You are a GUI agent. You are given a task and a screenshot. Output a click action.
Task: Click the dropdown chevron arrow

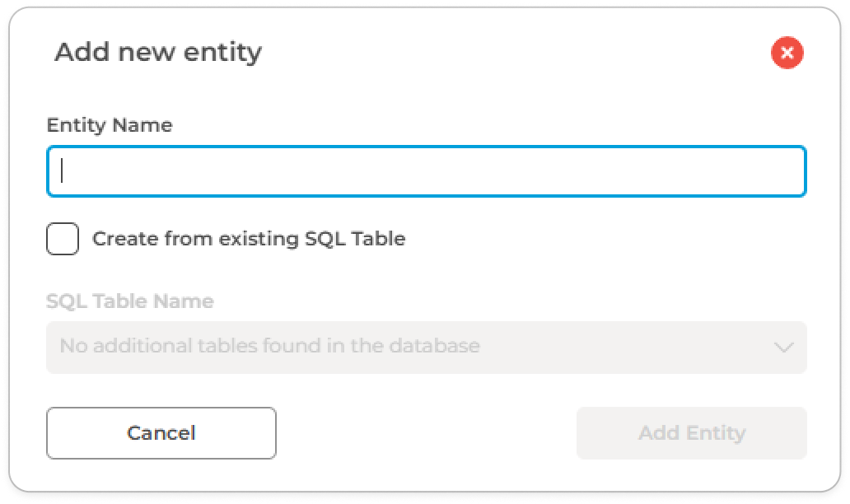(x=783, y=347)
